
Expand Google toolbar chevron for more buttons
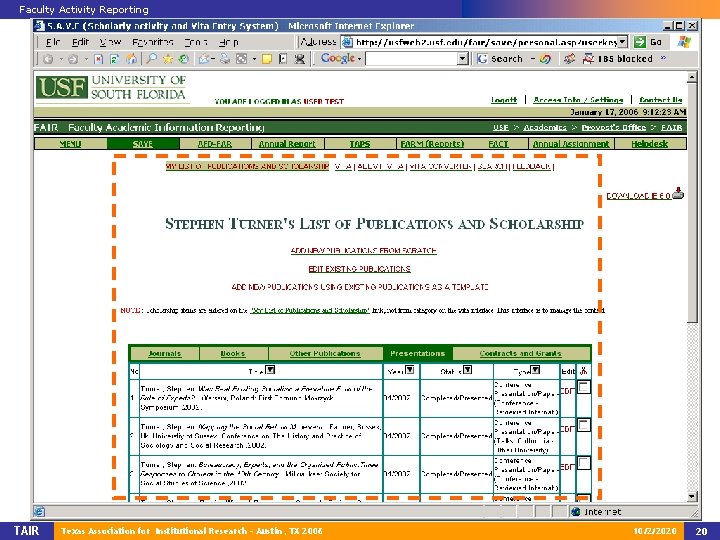[x=663, y=58]
